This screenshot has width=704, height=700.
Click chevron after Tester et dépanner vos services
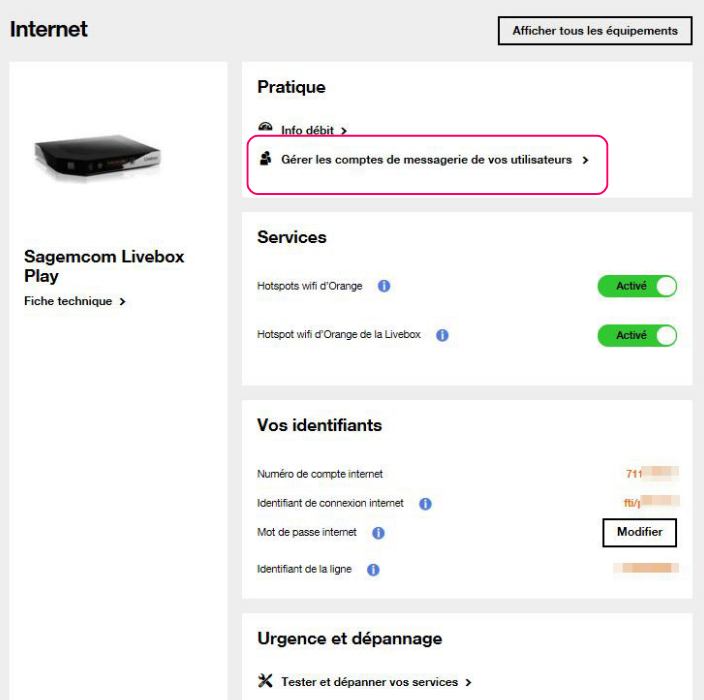[468, 682]
